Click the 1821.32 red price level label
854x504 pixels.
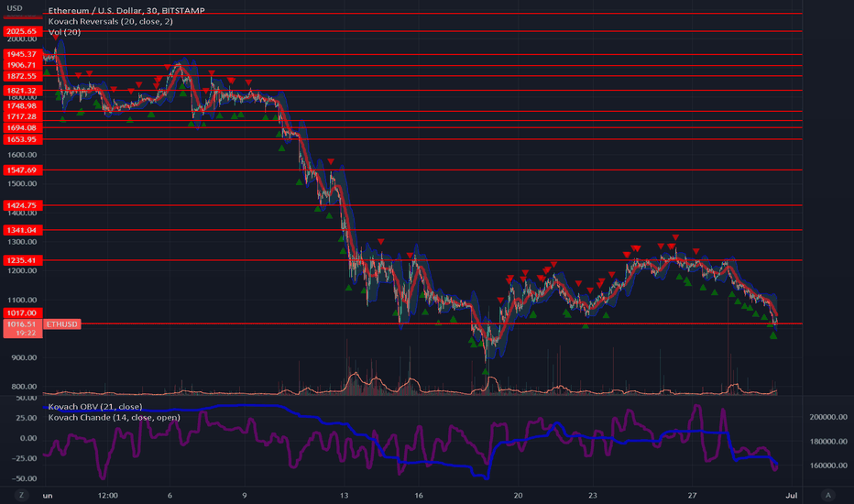point(22,91)
